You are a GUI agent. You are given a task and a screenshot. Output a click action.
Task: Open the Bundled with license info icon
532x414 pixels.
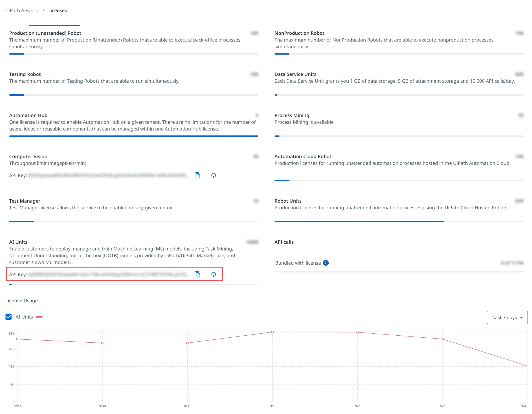[x=326, y=263]
